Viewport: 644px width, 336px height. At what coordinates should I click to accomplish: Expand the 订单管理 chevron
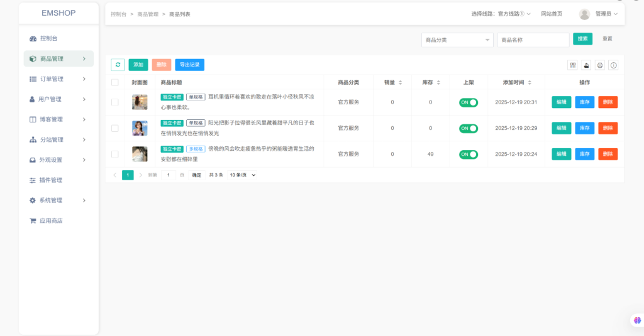84,79
